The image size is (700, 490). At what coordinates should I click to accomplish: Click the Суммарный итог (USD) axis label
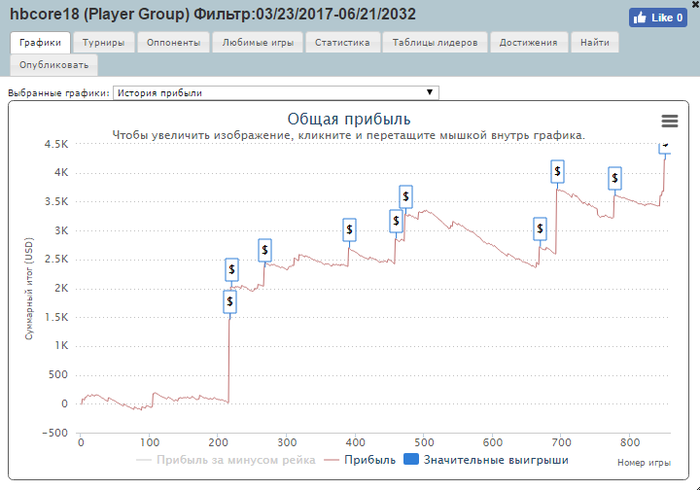29,289
